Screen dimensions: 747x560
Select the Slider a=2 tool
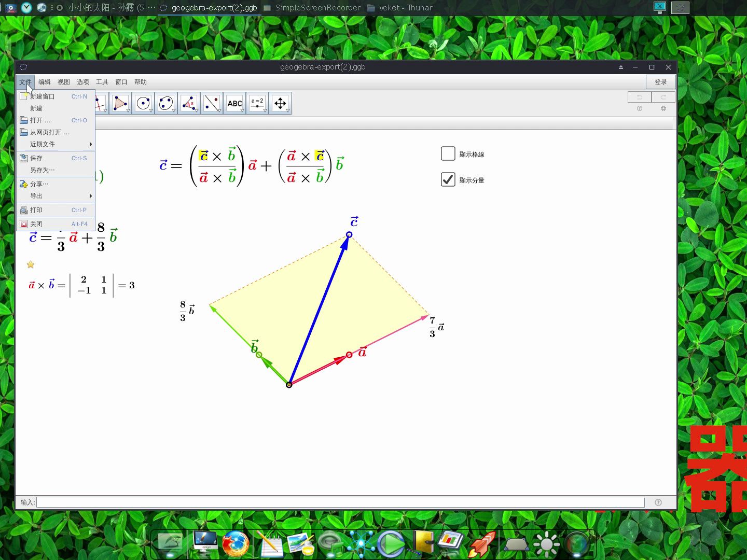tap(257, 103)
